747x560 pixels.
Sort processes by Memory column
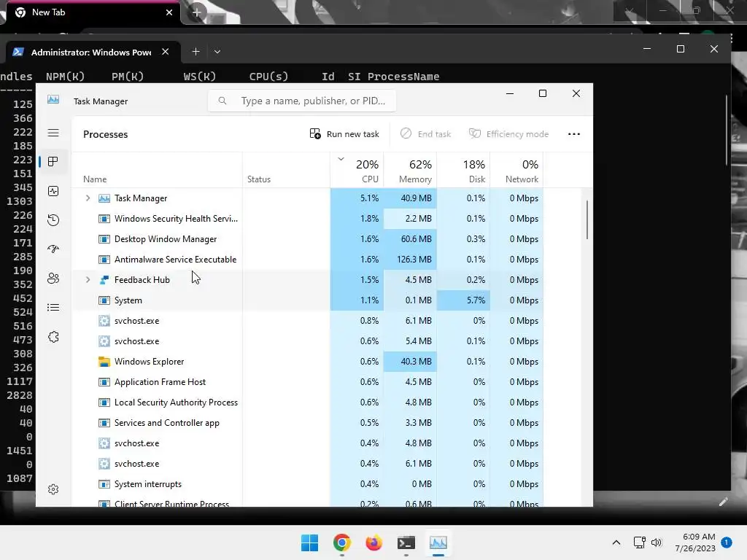pos(410,171)
